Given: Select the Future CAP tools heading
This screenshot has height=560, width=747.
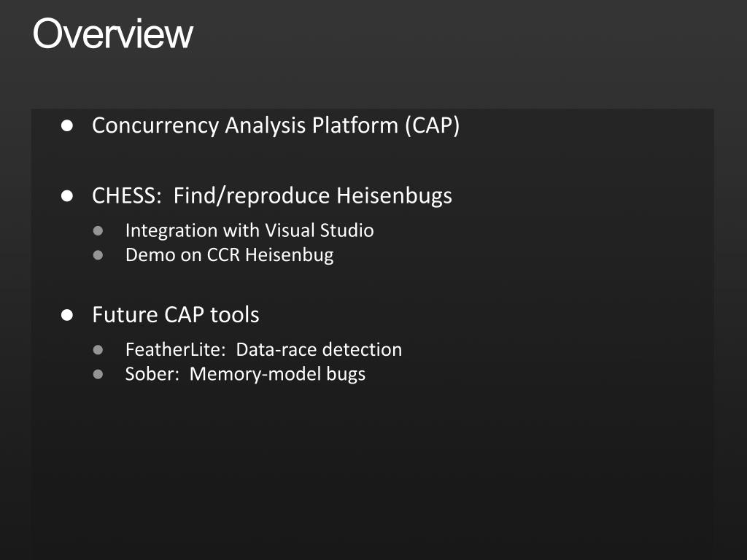Looking at the screenshot, I should (175, 315).
